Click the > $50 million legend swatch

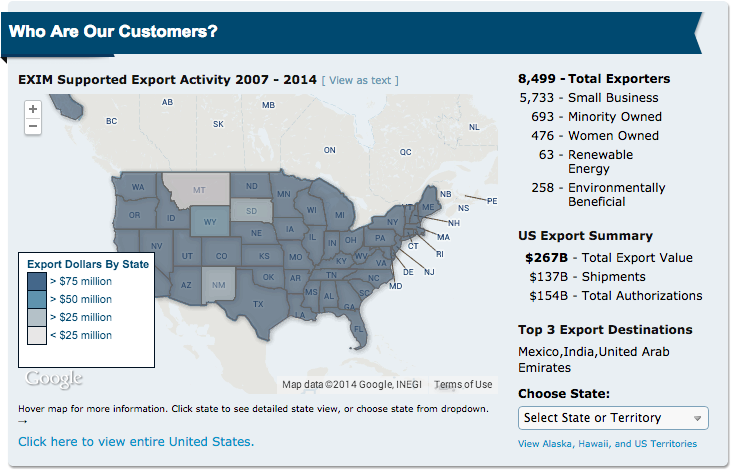click(x=35, y=299)
